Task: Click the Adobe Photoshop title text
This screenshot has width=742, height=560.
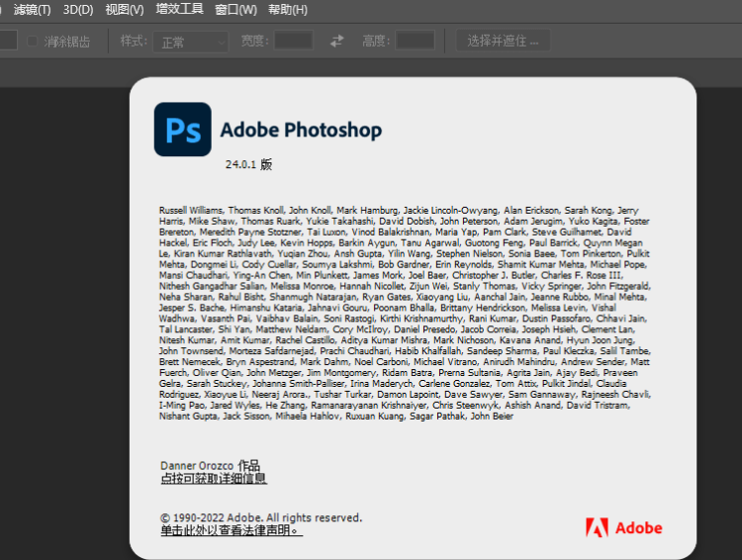Action: click(x=301, y=131)
